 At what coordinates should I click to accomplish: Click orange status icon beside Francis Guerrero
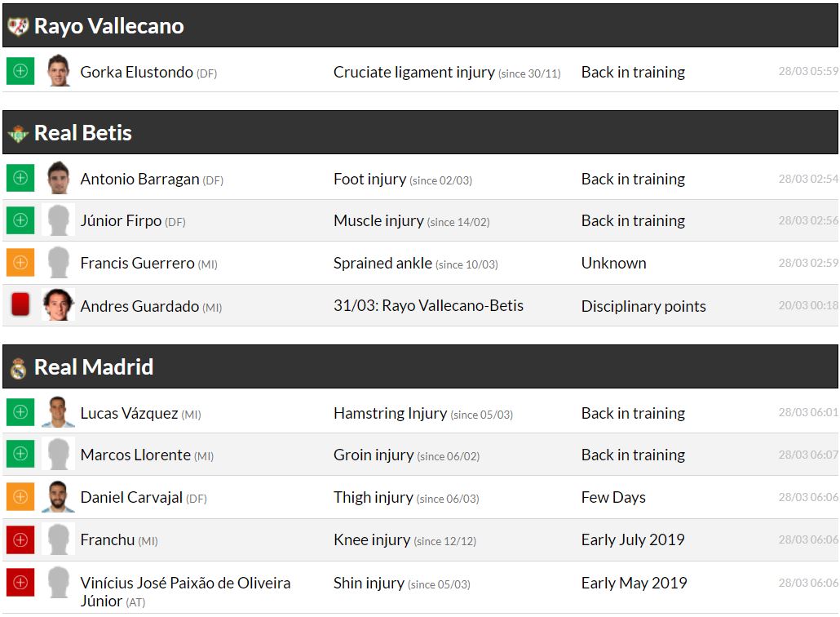pos(20,263)
